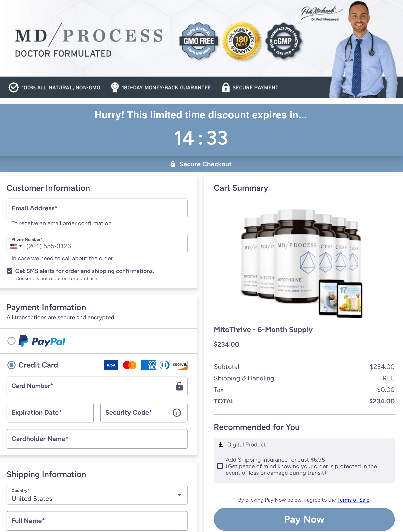Click the Phone Number input field
Image resolution: width=403 pixels, height=532 pixels.
coord(97,243)
